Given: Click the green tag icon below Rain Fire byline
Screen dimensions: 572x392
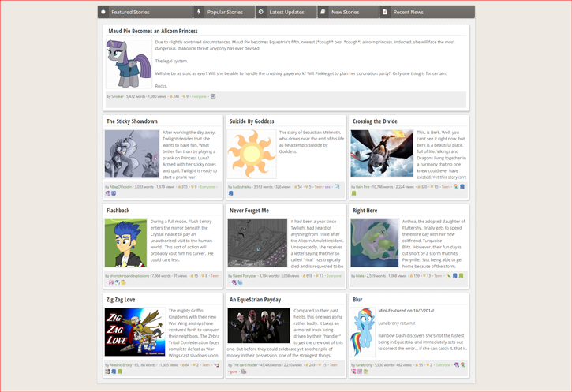Looking at the screenshot, I should pos(354,193).
